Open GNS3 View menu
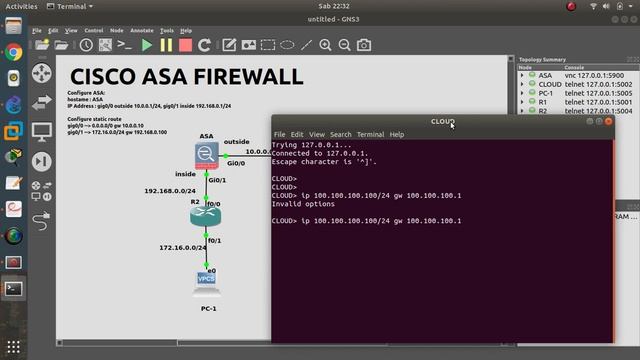The width and height of the screenshot is (640, 360). 71,31
